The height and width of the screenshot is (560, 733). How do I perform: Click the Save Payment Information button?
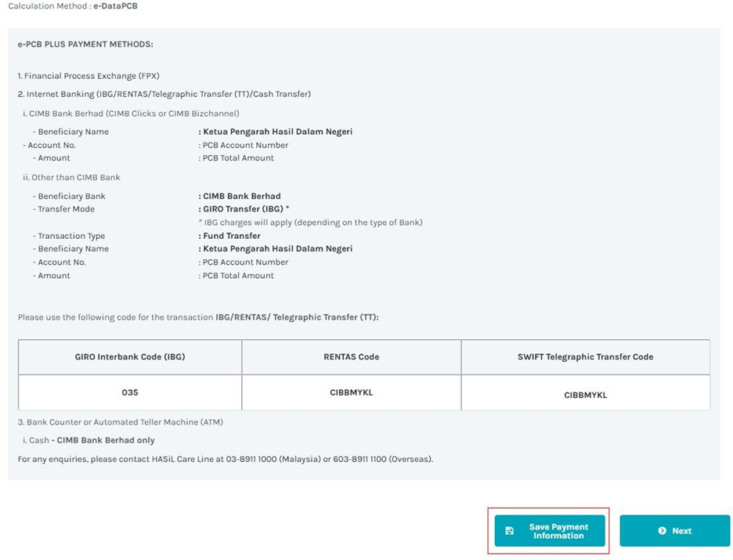click(548, 530)
